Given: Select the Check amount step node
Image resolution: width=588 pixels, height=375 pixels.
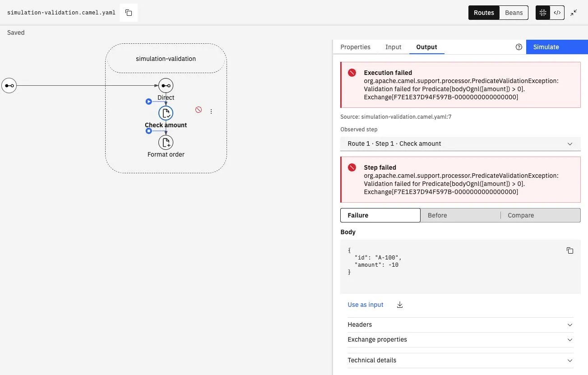Looking at the screenshot, I should 166,113.
